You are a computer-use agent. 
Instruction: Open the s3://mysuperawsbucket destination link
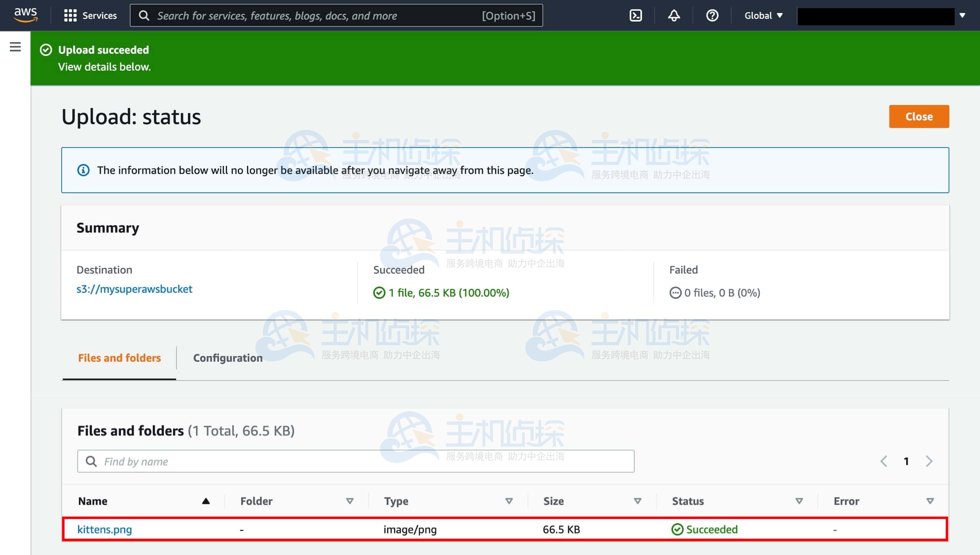coord(134,289)
